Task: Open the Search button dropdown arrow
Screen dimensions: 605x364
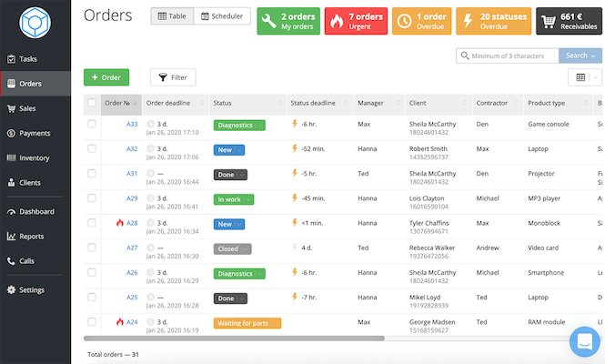Action: pos(593,56)
